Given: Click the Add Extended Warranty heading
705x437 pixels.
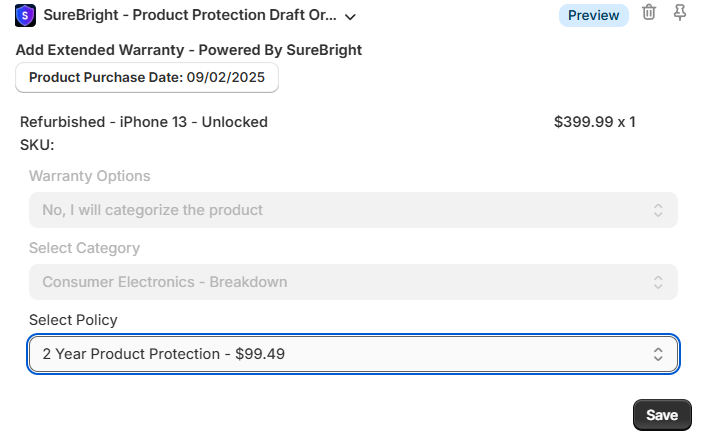Looking at the screenshot, I should pyautogui.click(x=189, y=50).
